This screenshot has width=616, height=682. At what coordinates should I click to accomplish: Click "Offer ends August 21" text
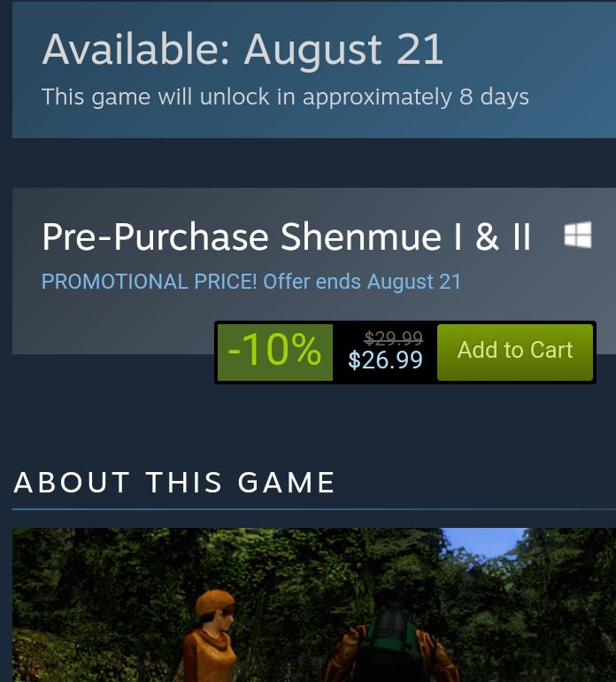tap(362, 282)
